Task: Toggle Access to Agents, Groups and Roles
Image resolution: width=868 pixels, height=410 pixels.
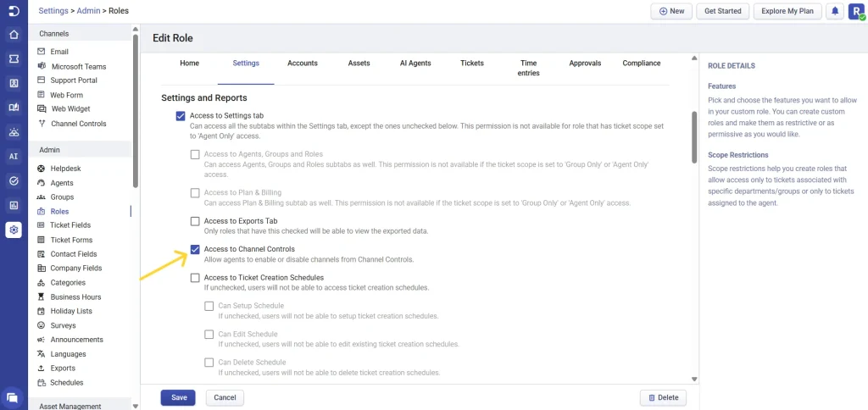Action: coord(195,154)
